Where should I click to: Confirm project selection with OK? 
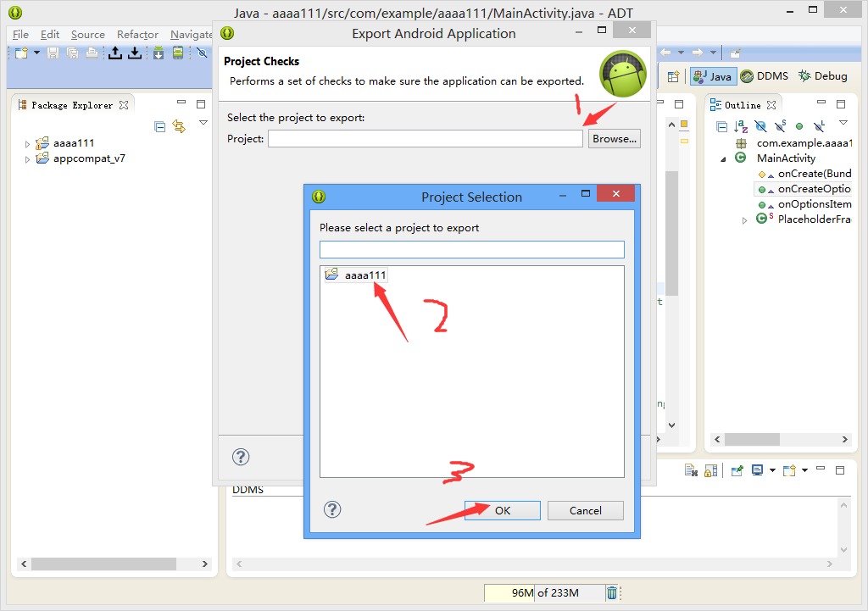point(502,510)
